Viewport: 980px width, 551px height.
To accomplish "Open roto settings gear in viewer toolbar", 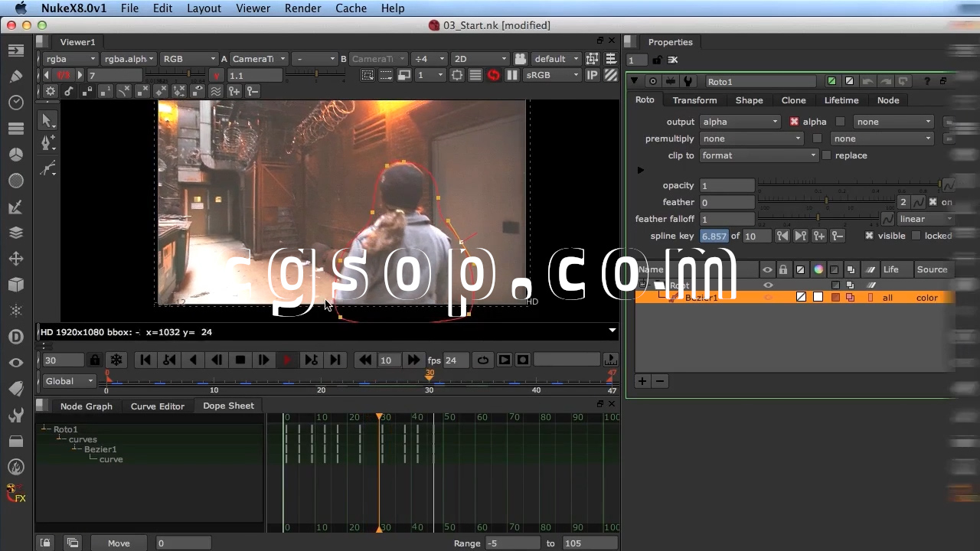I will [51, 91].
